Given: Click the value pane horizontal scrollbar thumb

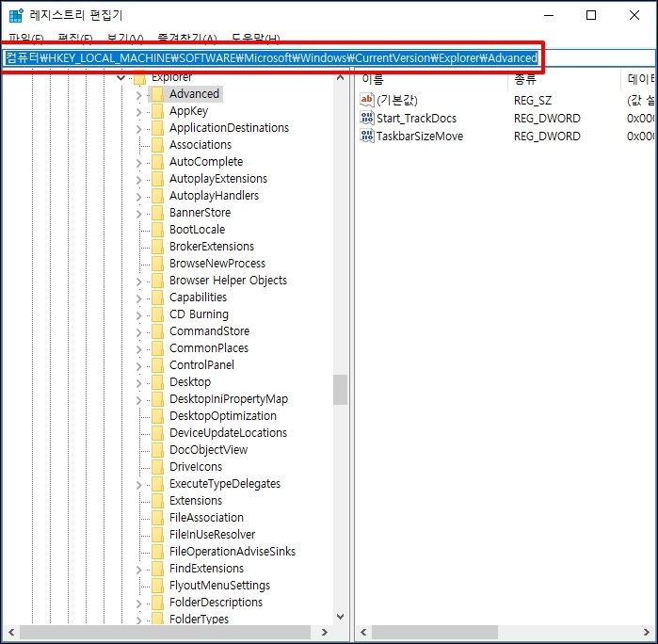Looking at the screenshot, I should point(435,632).
